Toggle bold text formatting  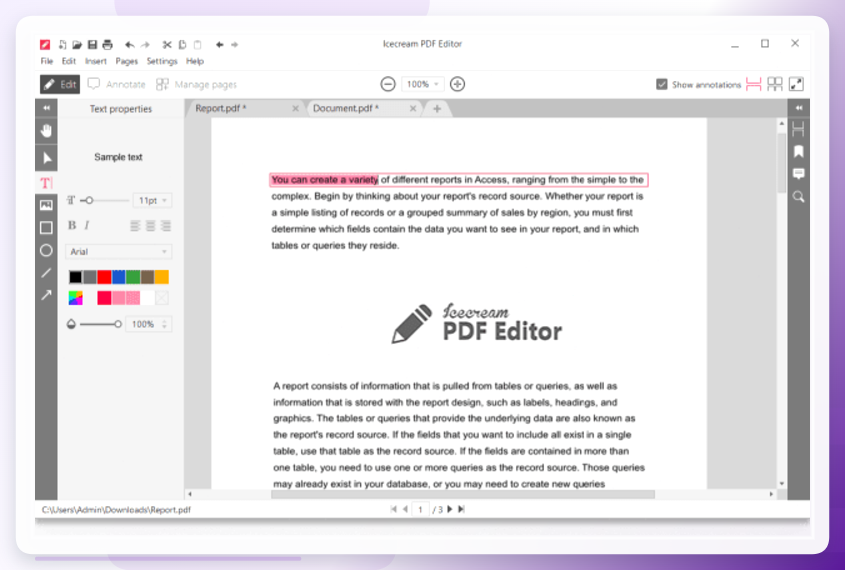(x=72, y=225)
